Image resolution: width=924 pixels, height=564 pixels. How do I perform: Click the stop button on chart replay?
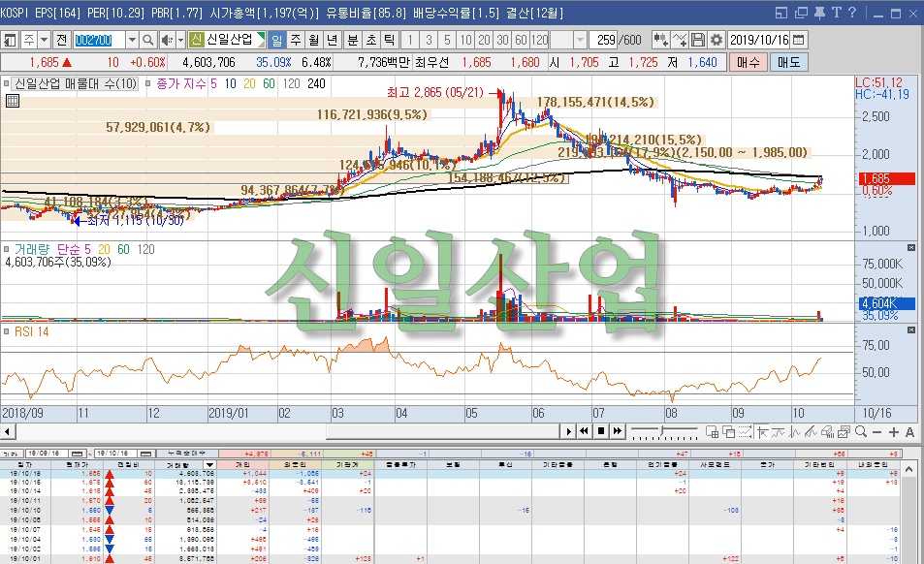601,431
